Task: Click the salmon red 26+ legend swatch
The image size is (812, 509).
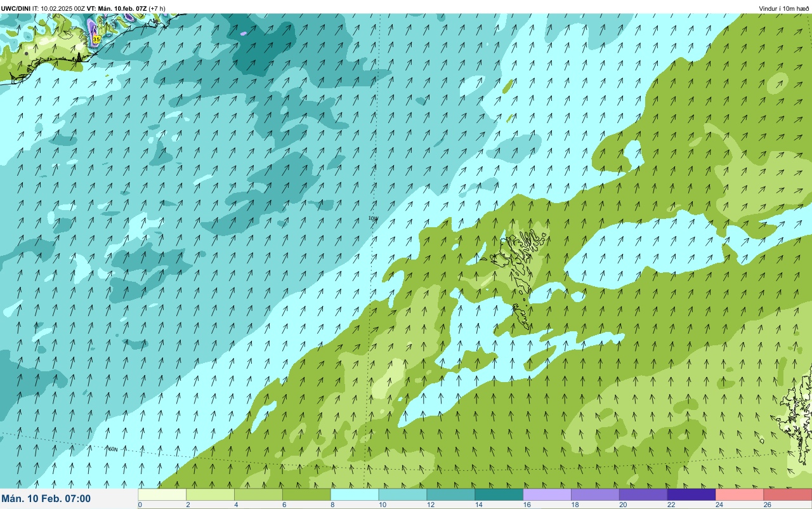Action: click(x=788, y=494)
